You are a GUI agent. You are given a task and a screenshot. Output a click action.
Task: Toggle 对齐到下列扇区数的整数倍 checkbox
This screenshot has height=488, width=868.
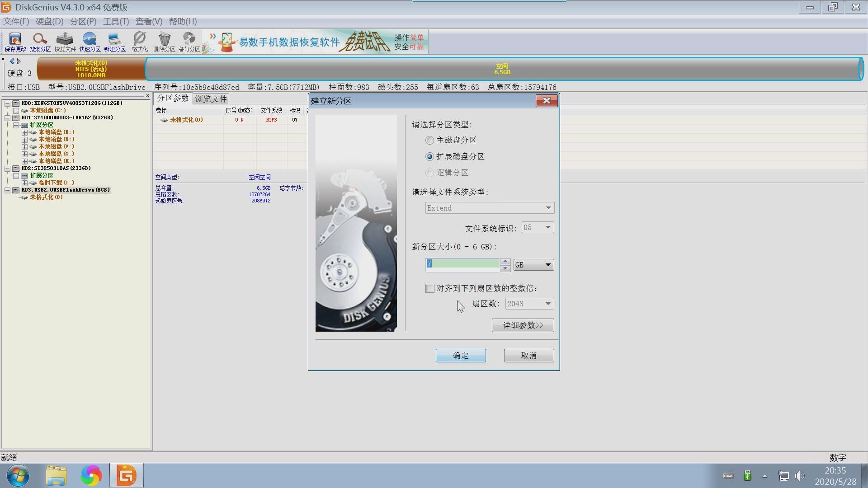[430, 288]
